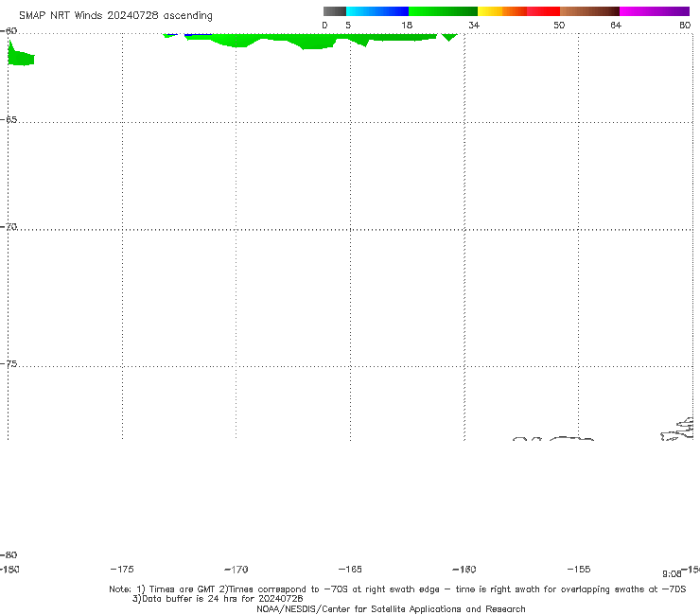Viewport: 700px width, 615px height.
Task: Click the '-170' longitude label
Action: tap(236, 570)
